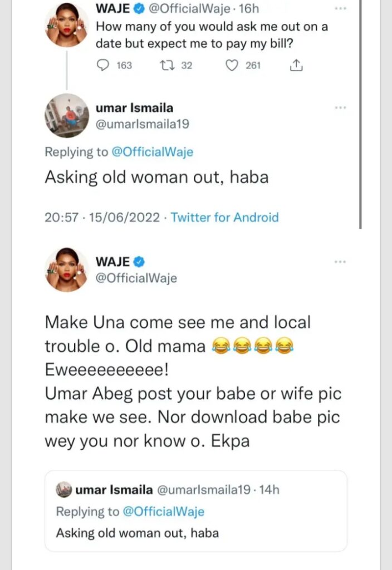Click the share icon on WAJE's top tweet

point(296,65)
